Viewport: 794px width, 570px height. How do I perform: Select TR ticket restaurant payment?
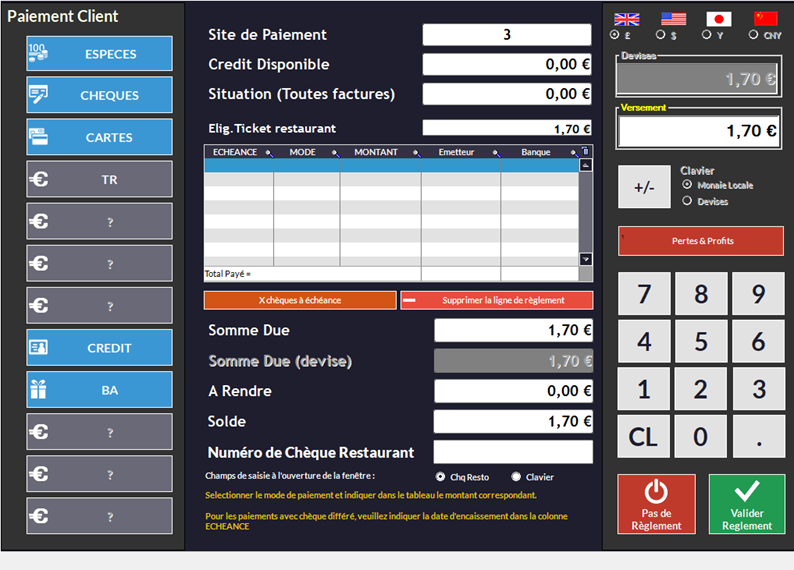click(99, 180)
